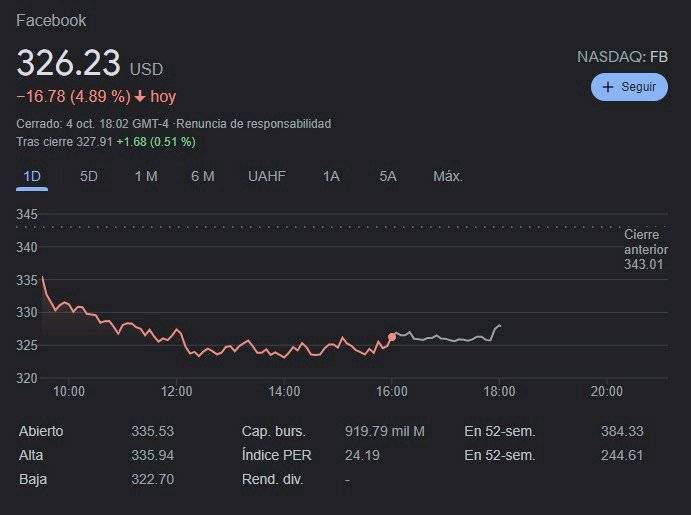Click the 52-week high value 384.33
691x515 pixels.
point(622,431)
